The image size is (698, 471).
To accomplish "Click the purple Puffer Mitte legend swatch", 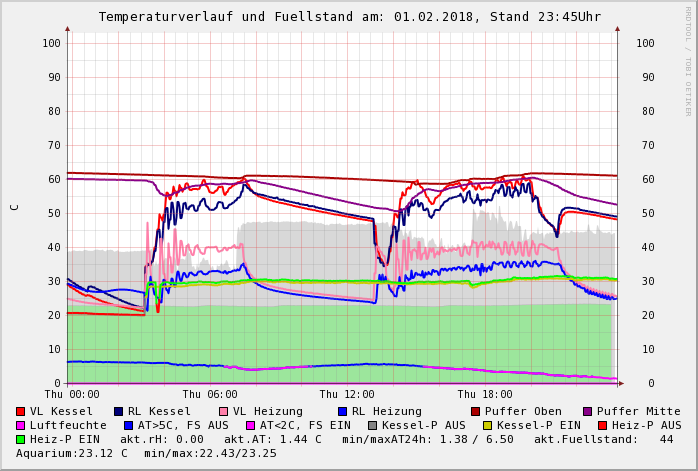I will 588,411.
